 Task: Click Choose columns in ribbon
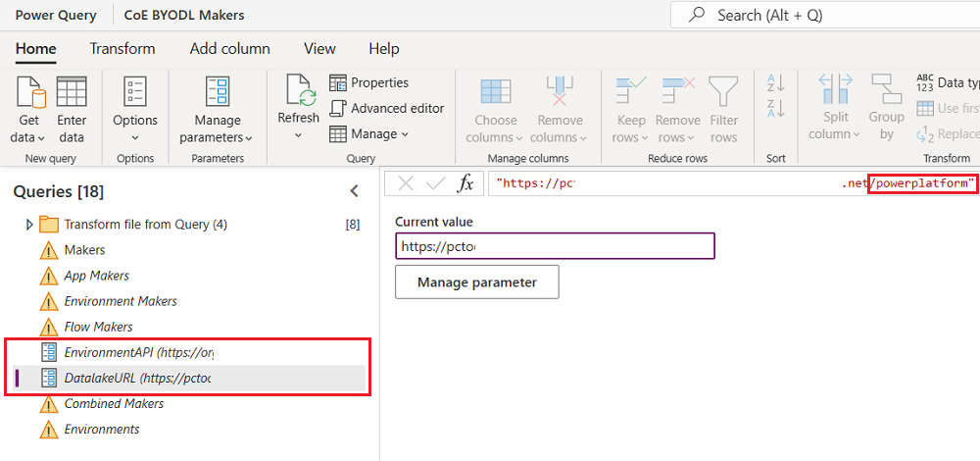[x=496, y=110]
